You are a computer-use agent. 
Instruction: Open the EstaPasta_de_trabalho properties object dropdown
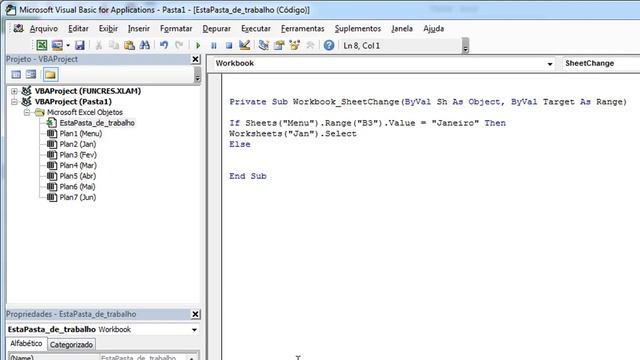coord(194,330)
